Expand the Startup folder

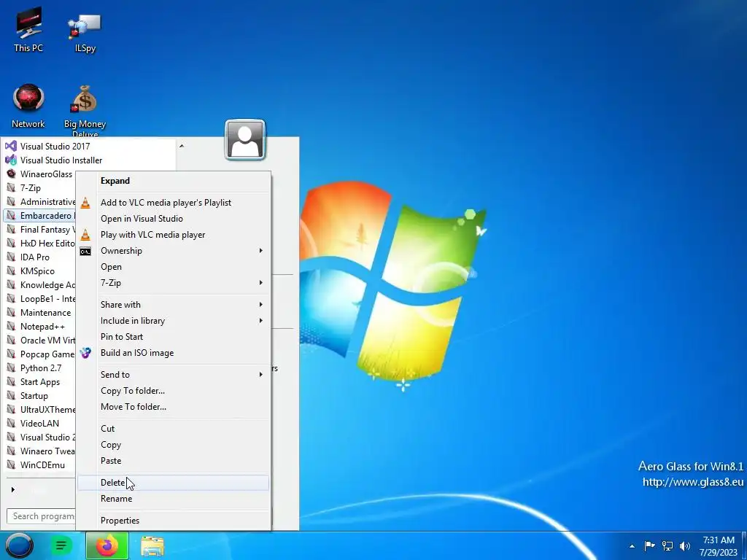[27, 395]
